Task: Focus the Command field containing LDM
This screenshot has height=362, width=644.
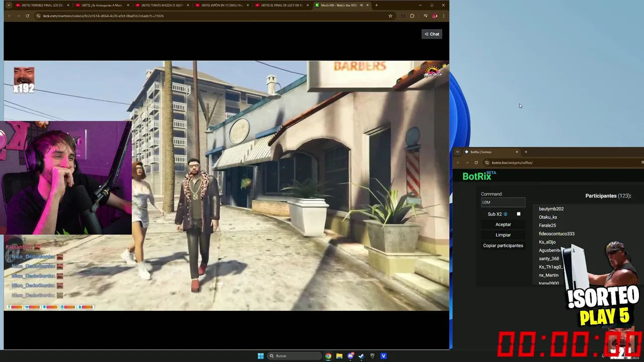Action: (503, 202)
